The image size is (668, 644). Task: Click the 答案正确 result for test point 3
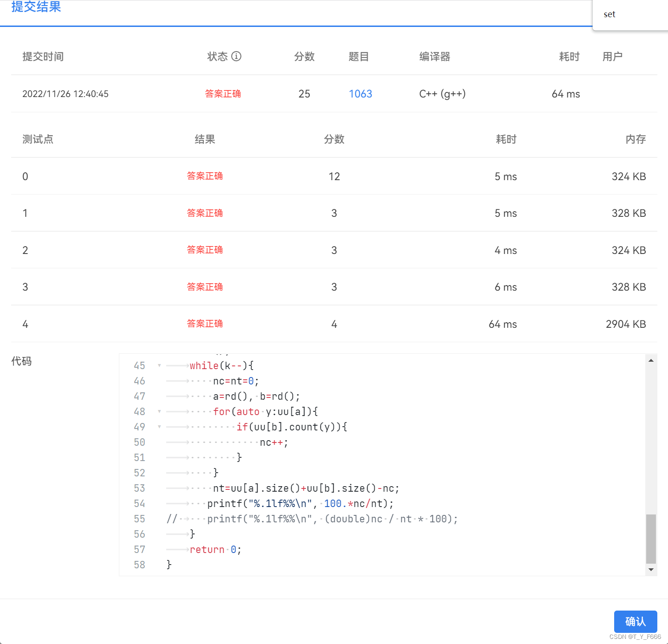(x=205, y=287)
